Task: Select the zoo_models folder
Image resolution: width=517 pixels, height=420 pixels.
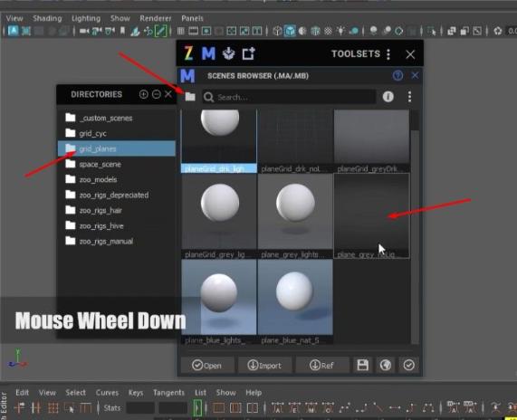Action: (x=117, y=179)
